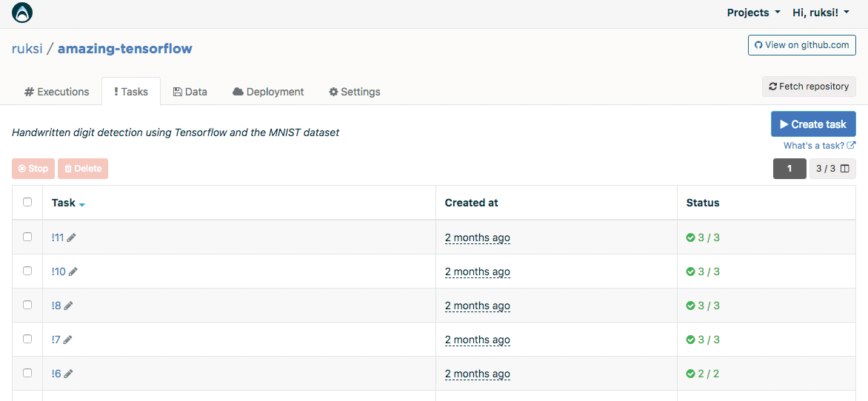The width and height of the screenshot is (868, 401).
Task: Switch to the Executions tab
Action: [56, 92]
